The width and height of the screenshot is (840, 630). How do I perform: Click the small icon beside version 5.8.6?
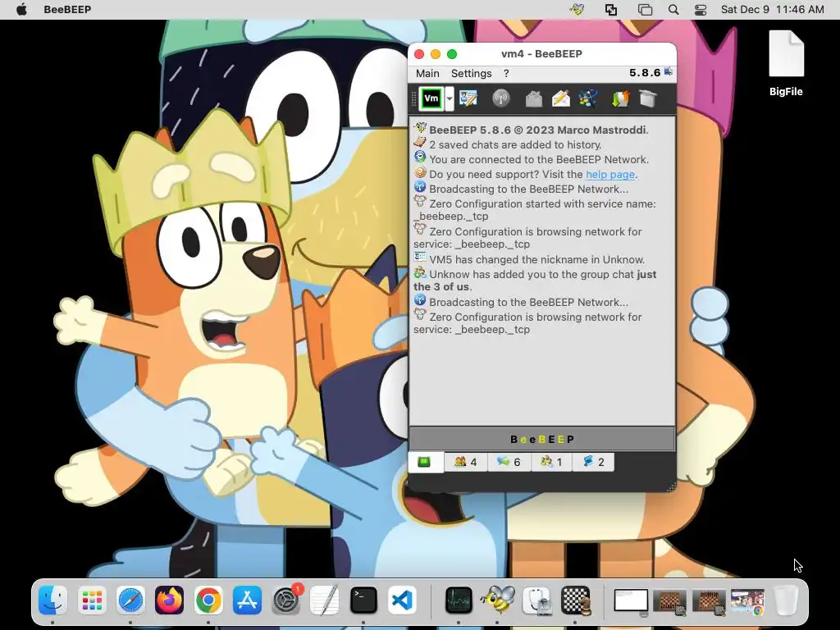point(669,71)
